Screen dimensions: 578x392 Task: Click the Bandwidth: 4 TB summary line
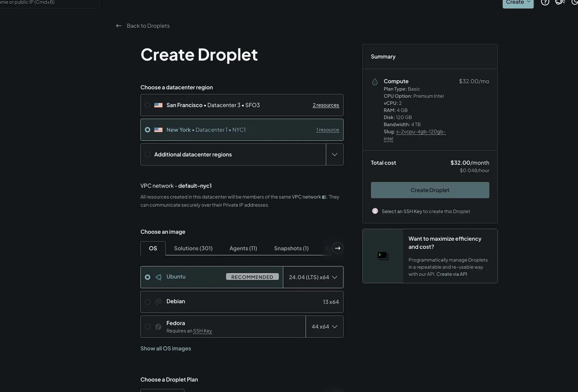[402, 125]
